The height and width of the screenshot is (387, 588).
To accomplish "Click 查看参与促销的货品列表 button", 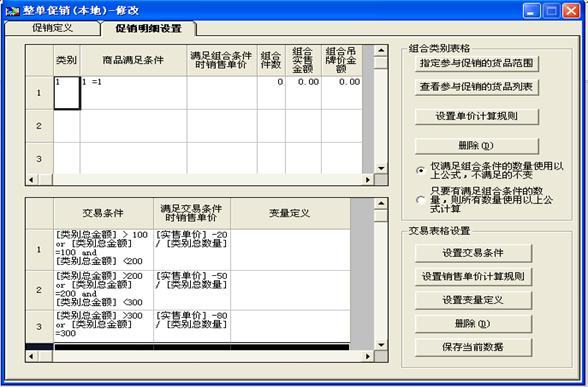I will [x=477, y=87].
